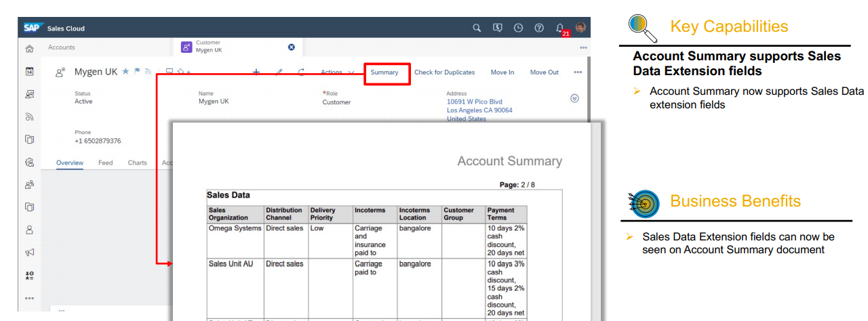Click the Mygen UK page title
868x321 pixels.
point(96,72)
